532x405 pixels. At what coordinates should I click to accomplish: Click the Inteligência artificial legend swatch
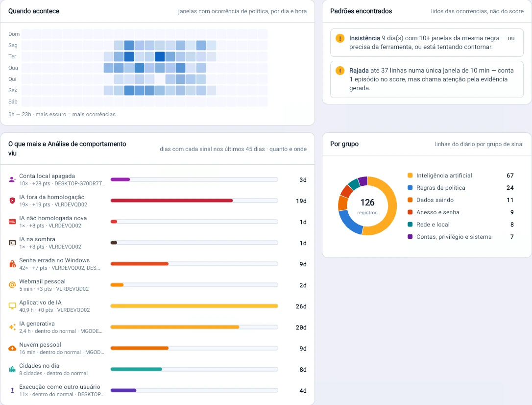(410, 176)
